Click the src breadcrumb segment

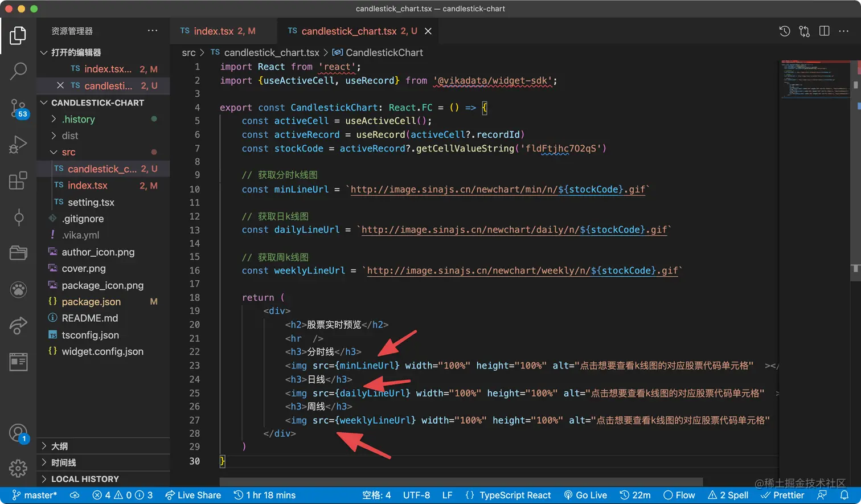click(x=188, y=52)
